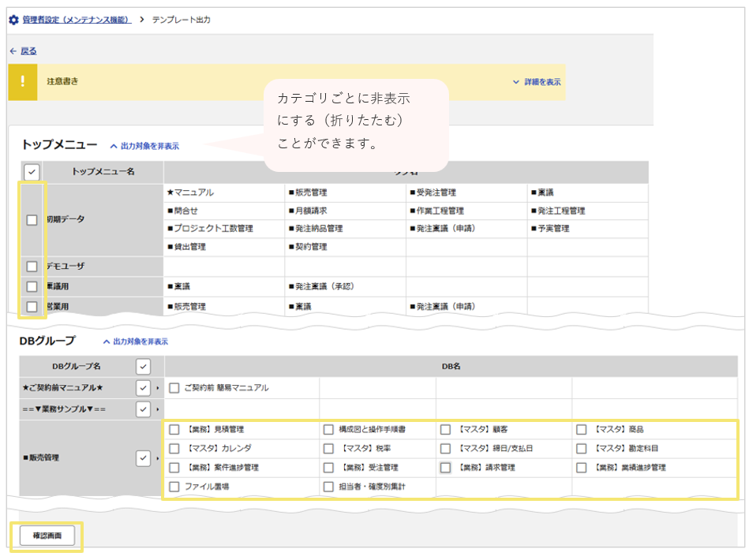Check 【マスタ】締日/支払日 checkbox
749x560 pixels.
pos(446,449)
